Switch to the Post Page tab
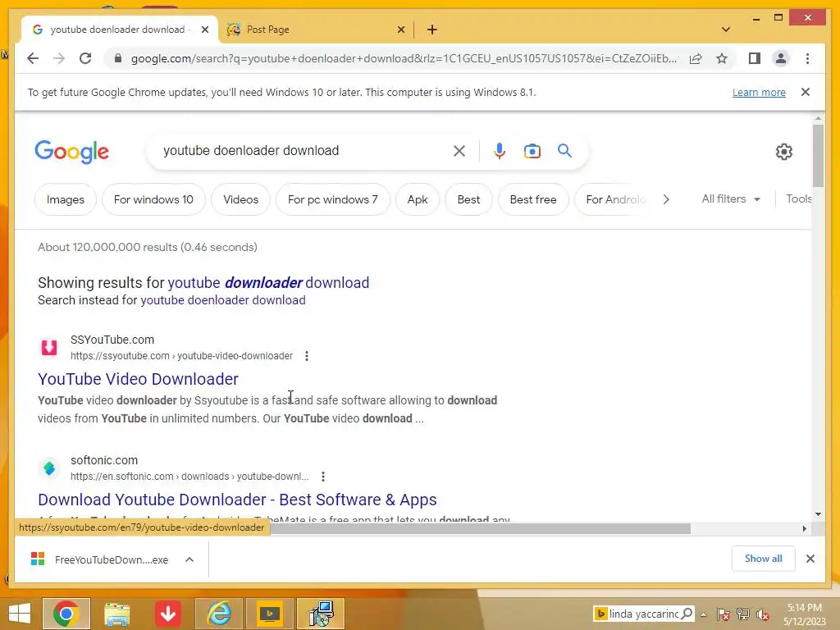840x630 pixels. coord(316,30)
